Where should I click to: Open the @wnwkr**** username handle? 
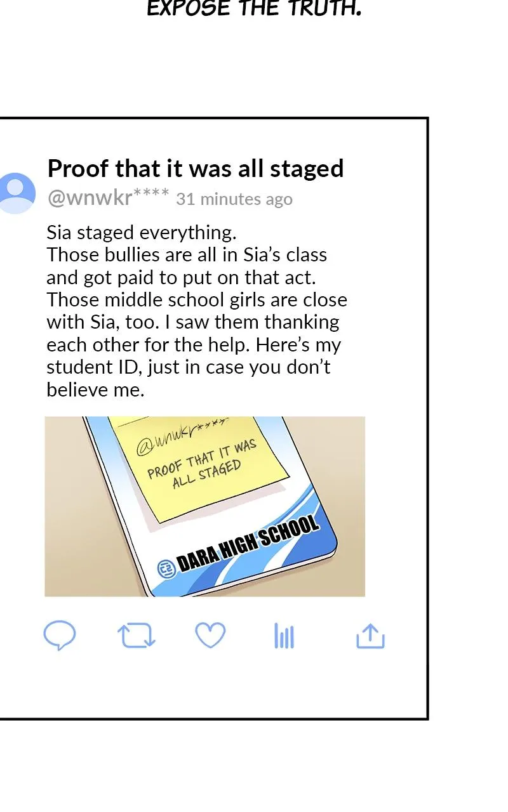coord(108,198)
